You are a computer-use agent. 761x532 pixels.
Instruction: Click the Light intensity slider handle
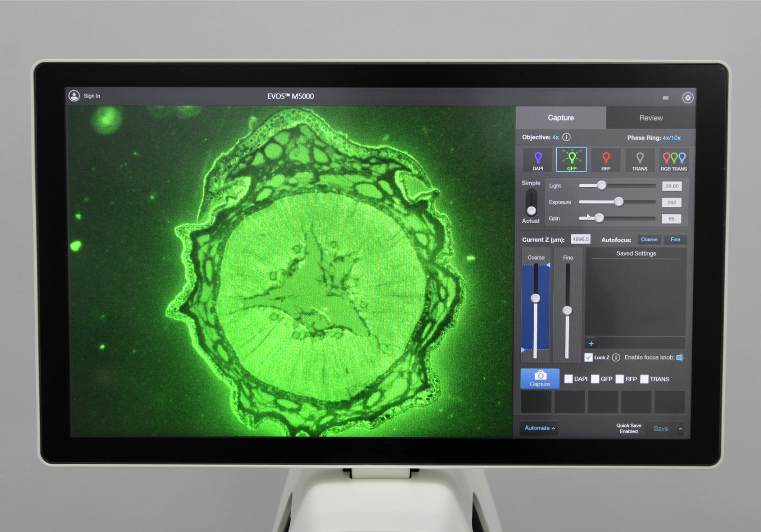click(602, 185)
